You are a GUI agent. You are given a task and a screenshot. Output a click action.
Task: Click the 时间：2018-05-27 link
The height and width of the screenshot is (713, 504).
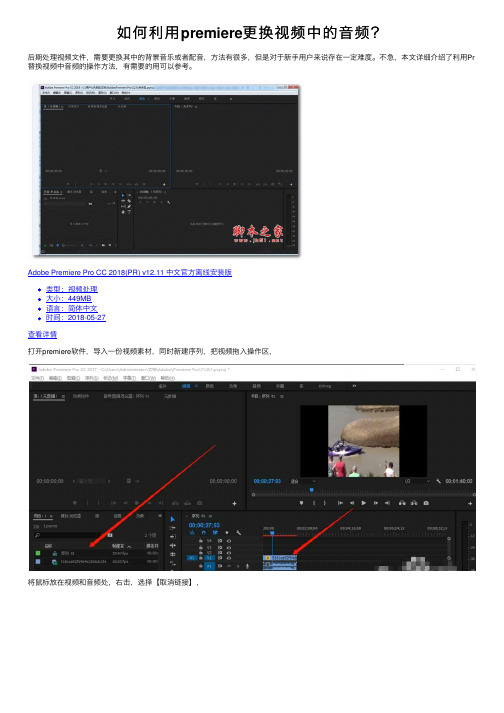point(76,318)
